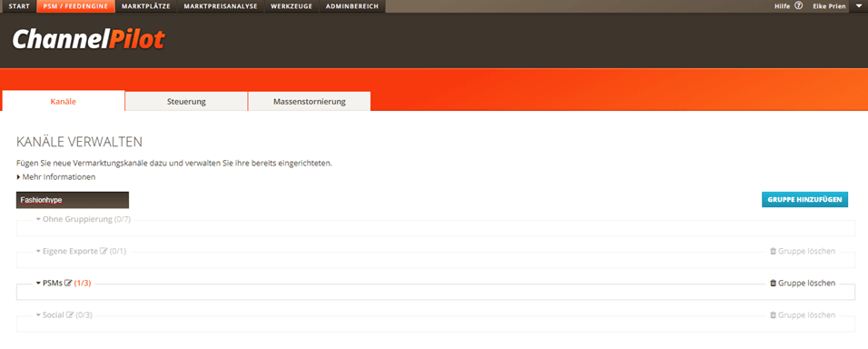Switch to the Massenstornierung tab

[310, 102]
